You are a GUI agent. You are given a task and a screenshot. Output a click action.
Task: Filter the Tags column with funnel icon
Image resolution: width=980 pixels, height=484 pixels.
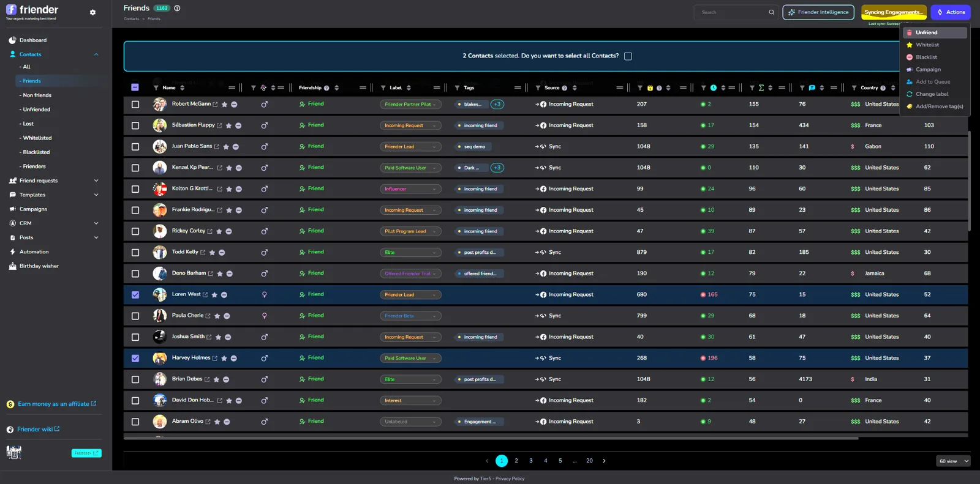457,88
